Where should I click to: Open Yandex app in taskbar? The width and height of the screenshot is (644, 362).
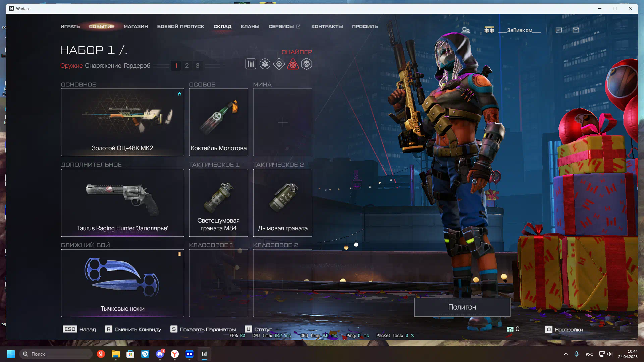click(101, 354)
